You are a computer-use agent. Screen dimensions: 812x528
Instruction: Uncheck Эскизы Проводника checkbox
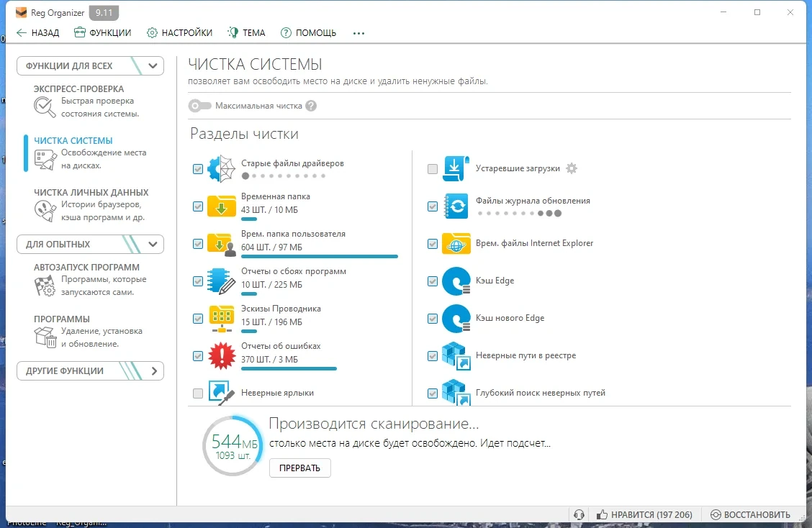tap(198, 319)
